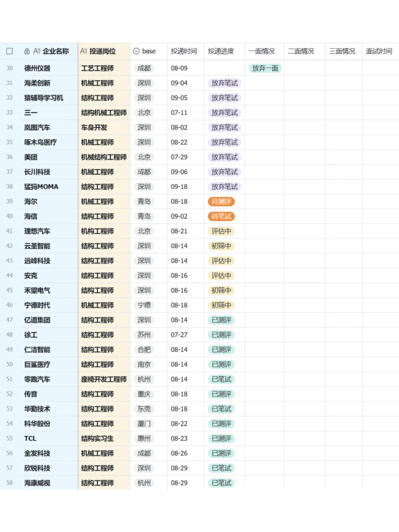Click the text-type icon before 投递岗位
Screen dimensions: 399x532
(83, 51)
